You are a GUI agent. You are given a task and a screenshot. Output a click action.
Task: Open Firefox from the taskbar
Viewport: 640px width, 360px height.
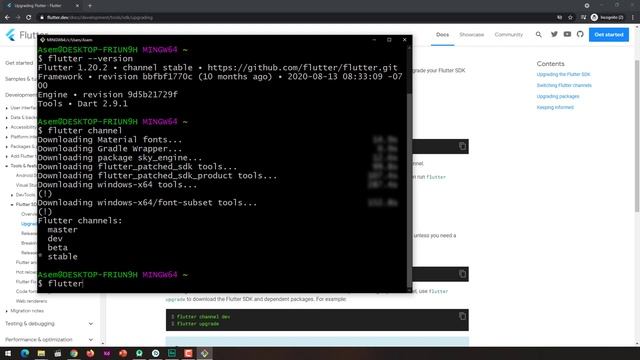(x=90, y=353)
